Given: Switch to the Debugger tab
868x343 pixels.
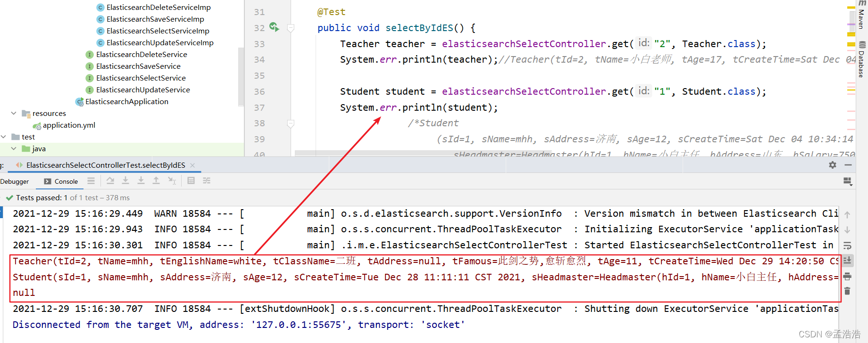Looking at the screenshot, I should click(x=15, y=181).
